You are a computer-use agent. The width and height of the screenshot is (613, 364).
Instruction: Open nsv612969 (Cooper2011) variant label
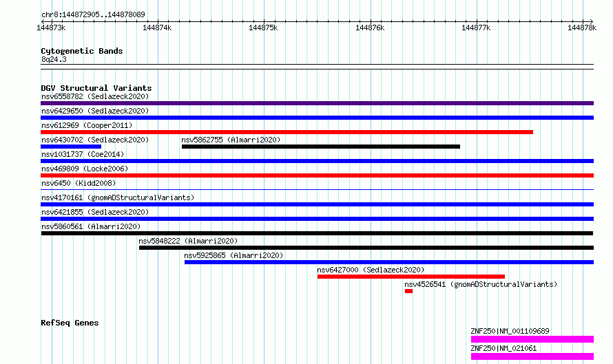pyautogui.click(x=87, y=125)
